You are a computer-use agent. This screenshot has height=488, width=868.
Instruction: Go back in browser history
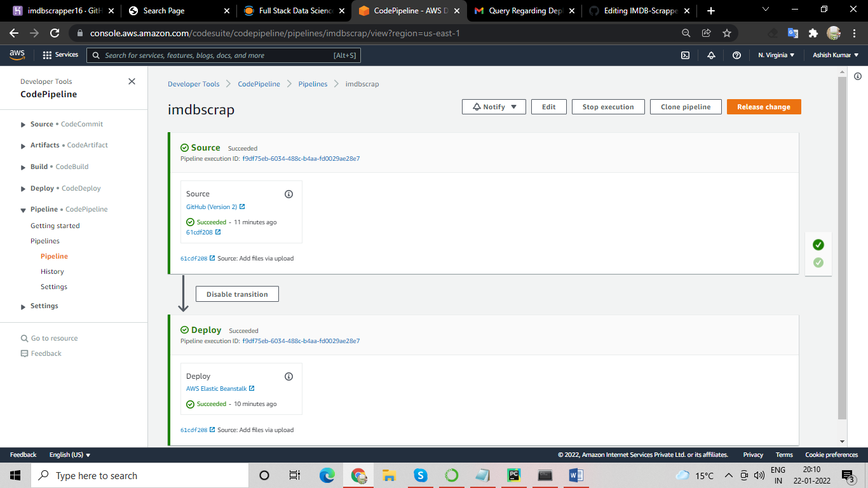(14, 33)
